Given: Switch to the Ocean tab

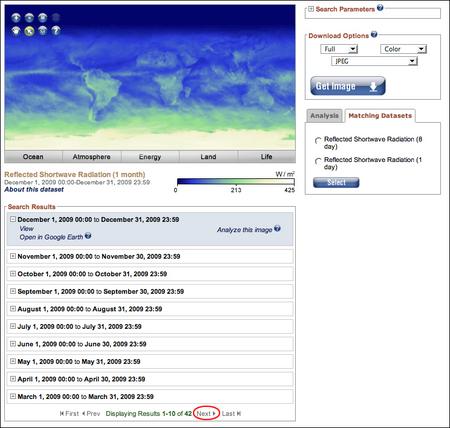Looking at the screenshot, I should pyautogui.click(x=33, y=157).
